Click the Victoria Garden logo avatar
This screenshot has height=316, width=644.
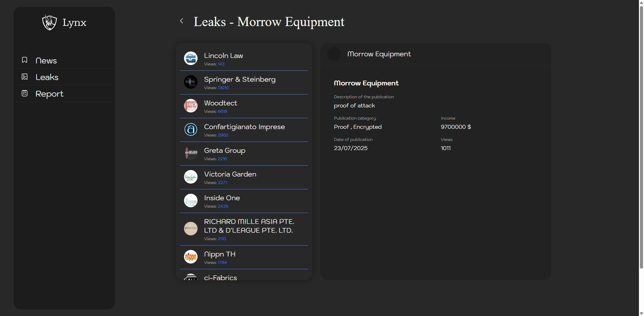pos(191,177)
